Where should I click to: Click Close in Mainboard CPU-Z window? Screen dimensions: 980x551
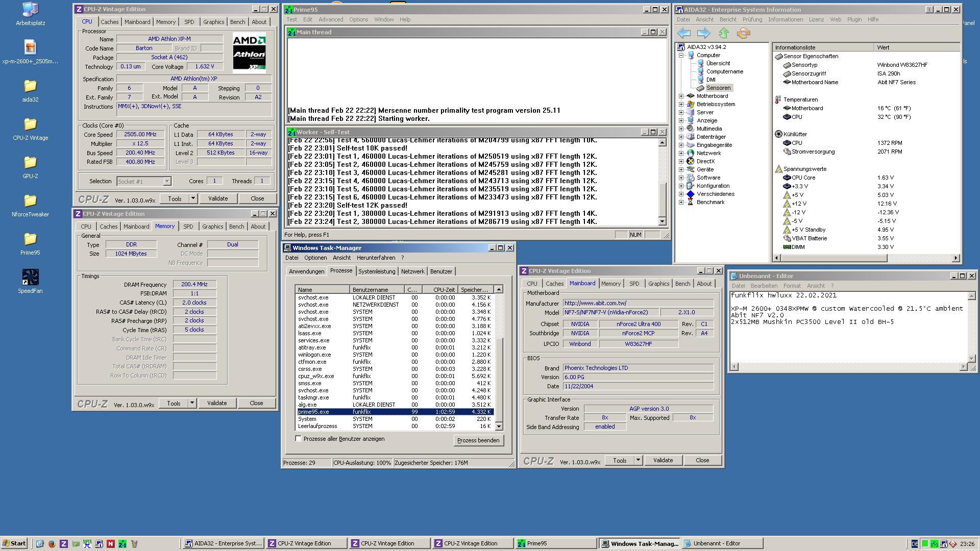(x=702, y=461)
